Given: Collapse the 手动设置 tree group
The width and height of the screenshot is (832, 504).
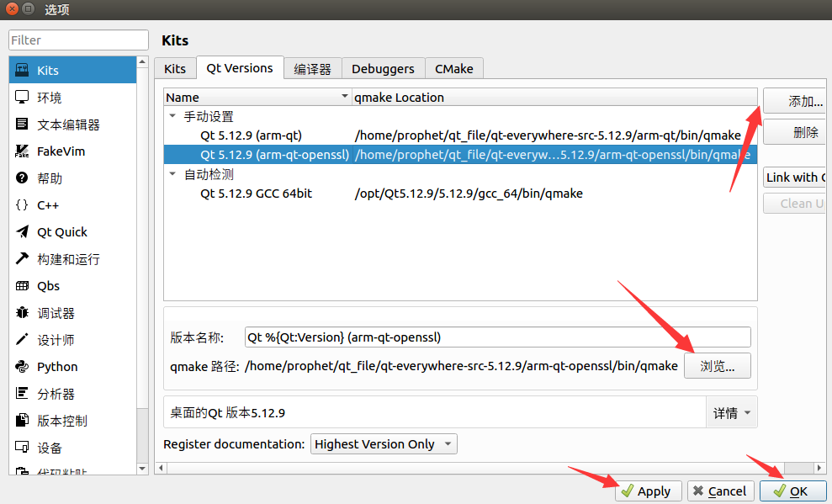Looking at the screenshot, I should coord(172,116).
